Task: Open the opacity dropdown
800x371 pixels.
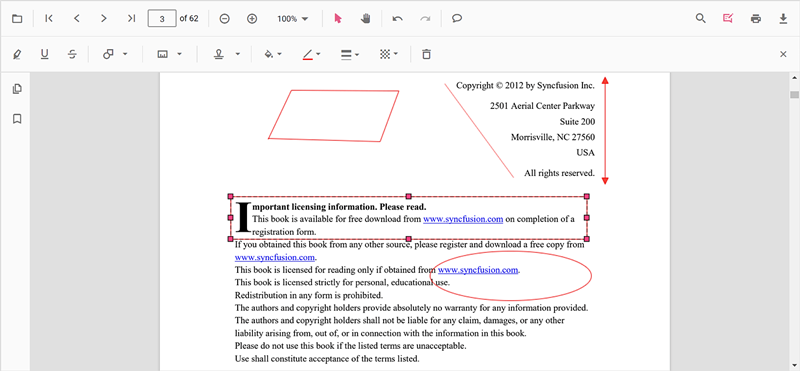Action: click(x=388, y=55)
